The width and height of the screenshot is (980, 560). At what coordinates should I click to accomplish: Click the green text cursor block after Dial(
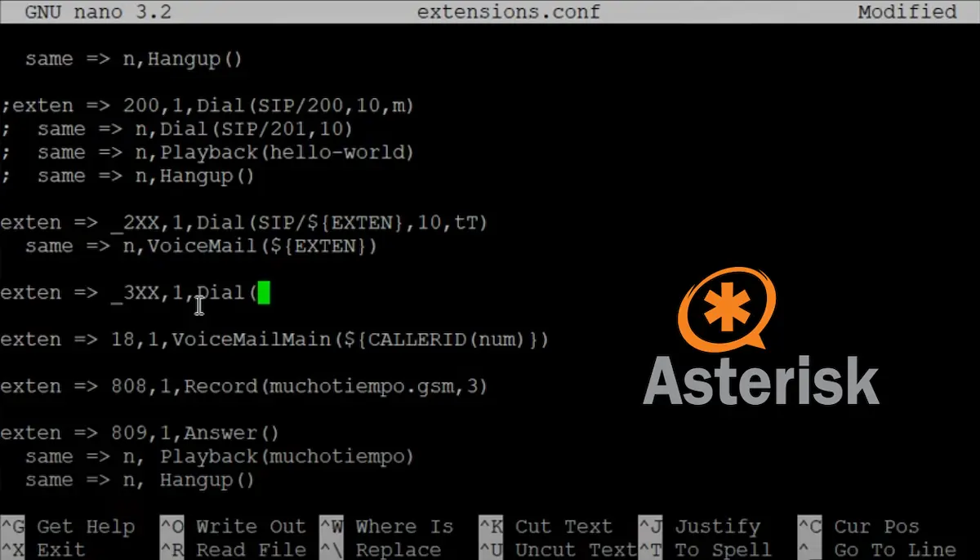264,292
